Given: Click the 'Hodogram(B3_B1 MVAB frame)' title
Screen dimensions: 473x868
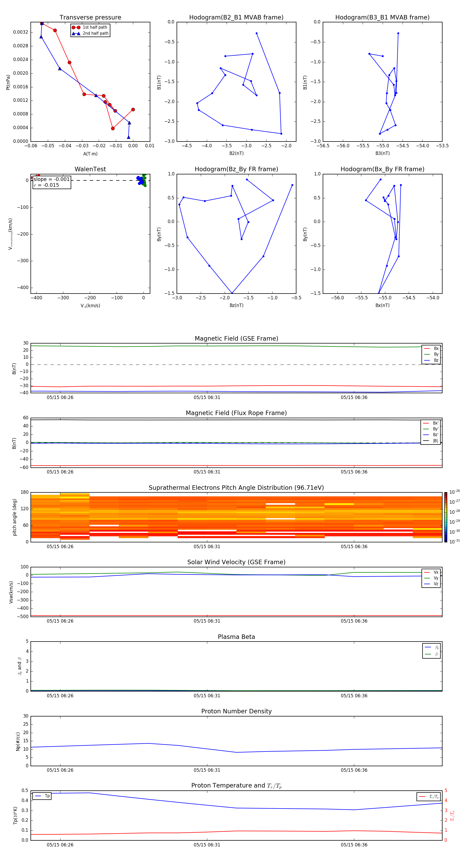Looking at the screenshot, I should coord(382,18).
